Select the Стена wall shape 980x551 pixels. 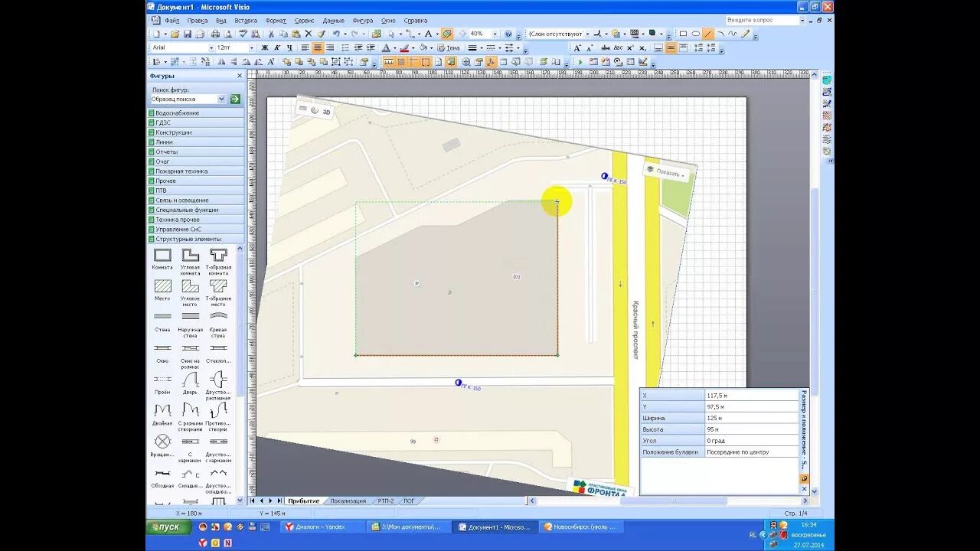click(x=162, y=320)
